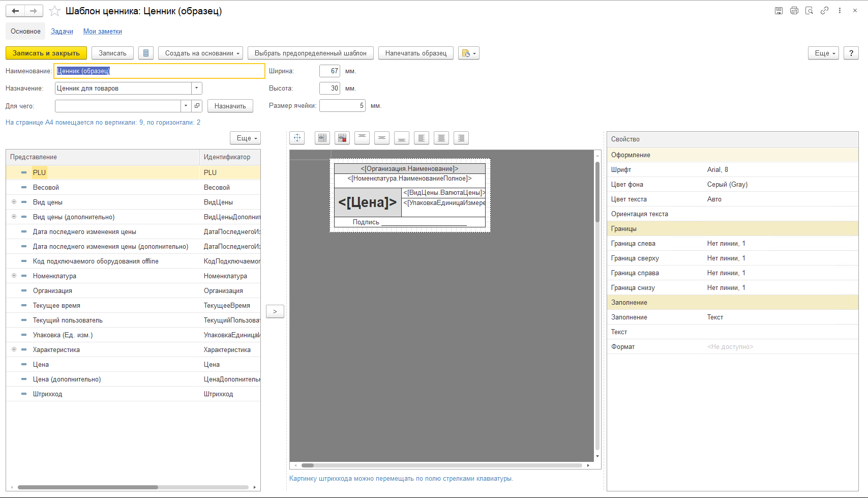Align text to top of cell

pyautogui.click(x=362, y=138)
